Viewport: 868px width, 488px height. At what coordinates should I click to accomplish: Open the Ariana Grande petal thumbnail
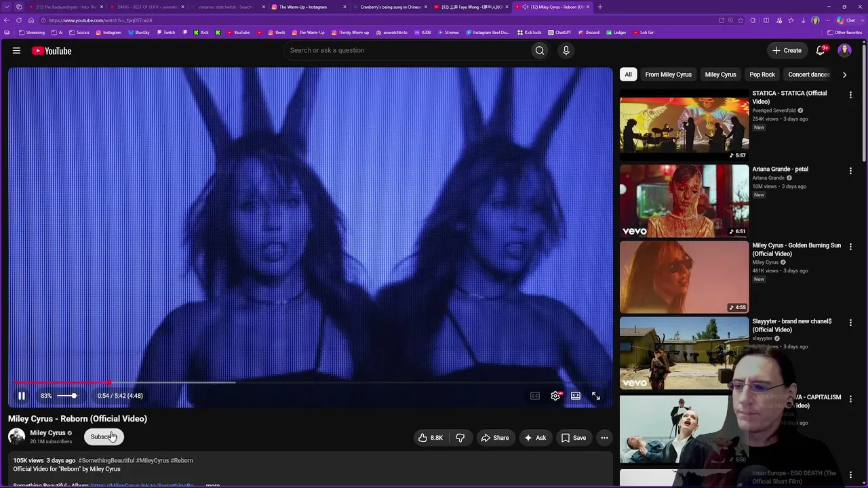tap(684, 201)
